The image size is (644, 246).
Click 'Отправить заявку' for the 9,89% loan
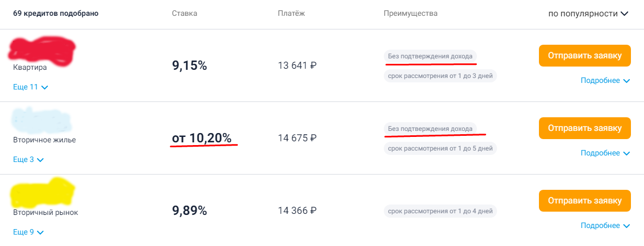point(585,201)
